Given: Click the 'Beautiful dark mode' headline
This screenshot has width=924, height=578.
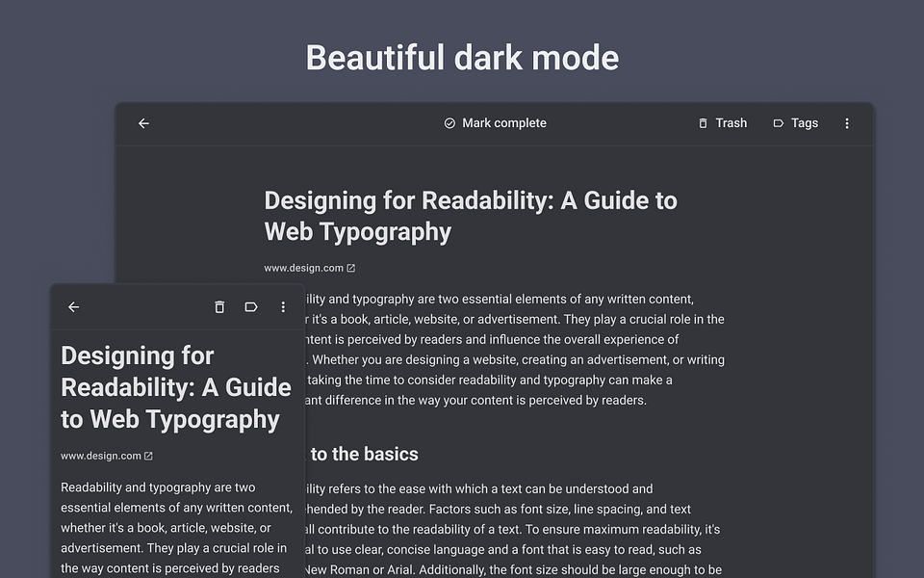Looking at the screenshot, I should click(462, 57).
